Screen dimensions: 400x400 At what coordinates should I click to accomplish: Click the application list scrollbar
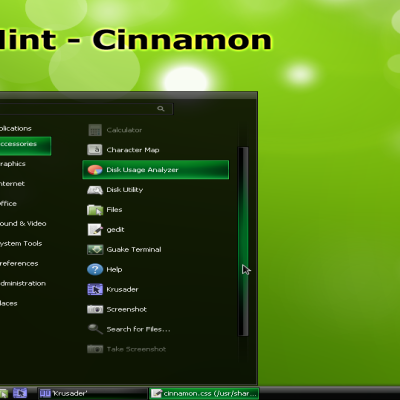(243, 241)
